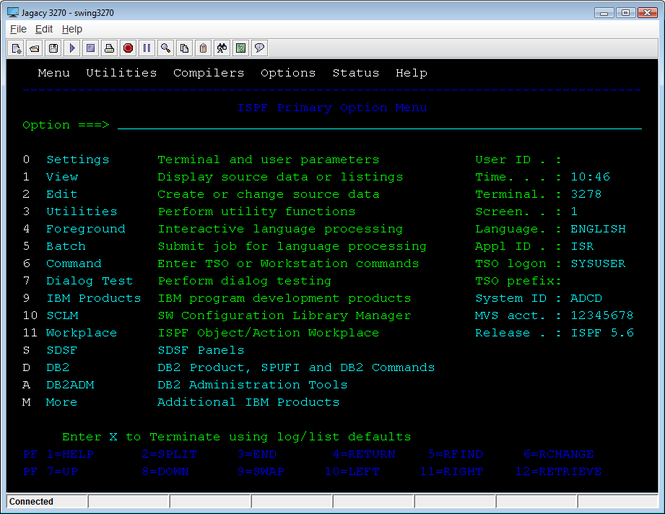
Task: Select option 3 Utilities in the list
Action: click(x=81, y=212)
